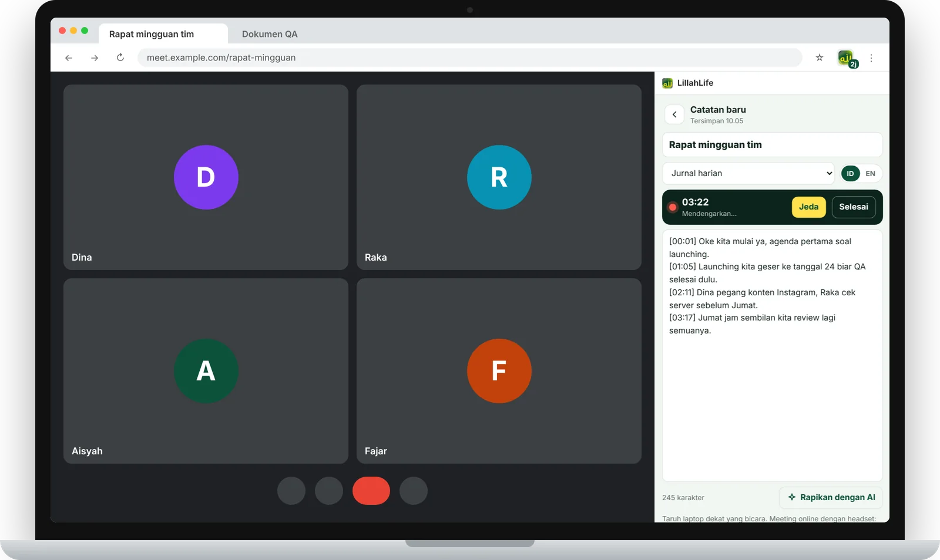
Task: Click the 03:22 recording timer
Action: pos(696,202)
